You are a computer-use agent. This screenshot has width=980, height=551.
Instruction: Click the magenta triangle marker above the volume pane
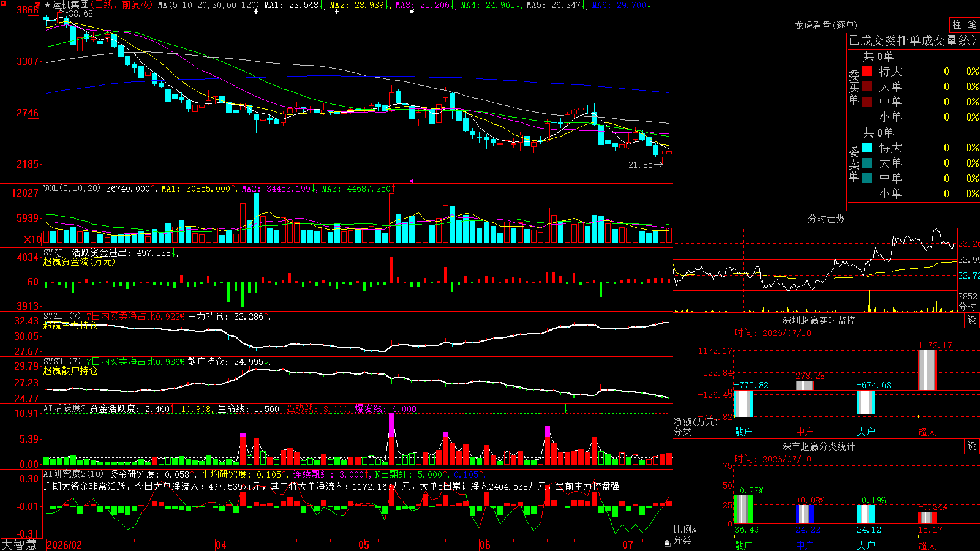[411, 181]
